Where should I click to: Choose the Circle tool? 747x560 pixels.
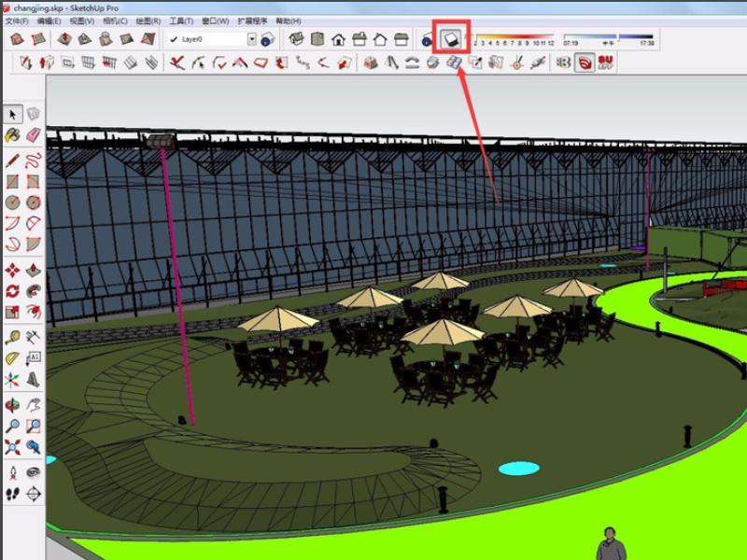coord(13,203)
